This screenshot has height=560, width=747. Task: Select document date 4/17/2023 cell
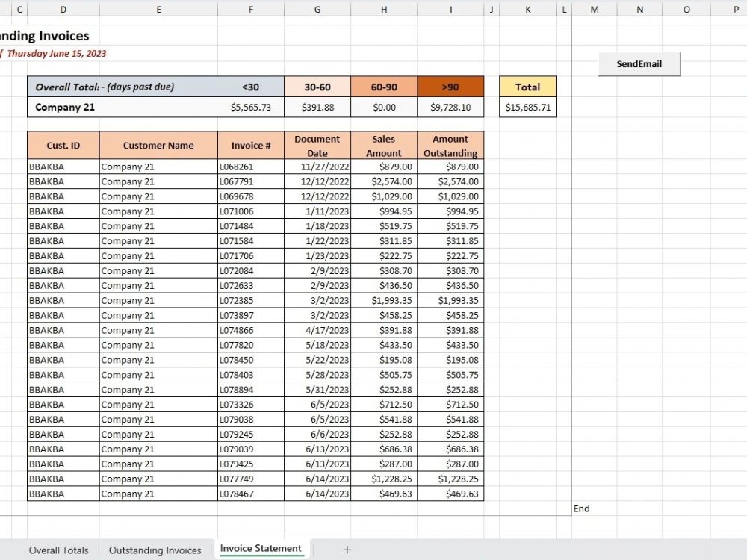[x=317, y=330]
